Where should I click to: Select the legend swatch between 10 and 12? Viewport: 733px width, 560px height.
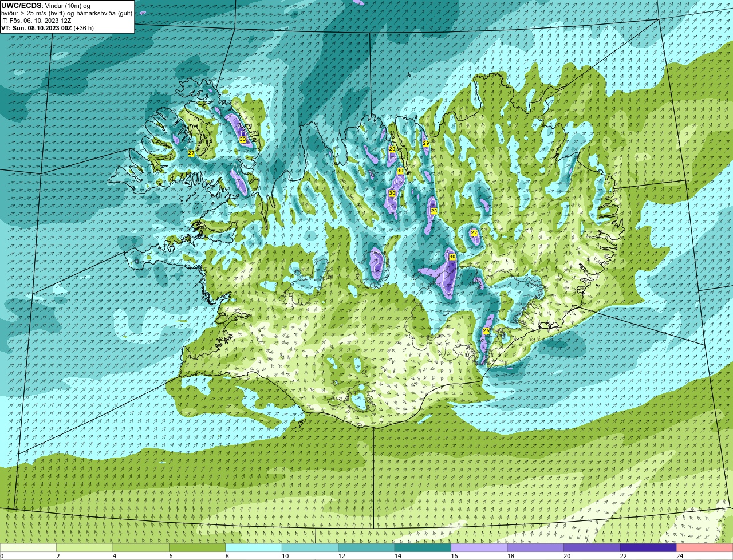(x=310, y=548)
